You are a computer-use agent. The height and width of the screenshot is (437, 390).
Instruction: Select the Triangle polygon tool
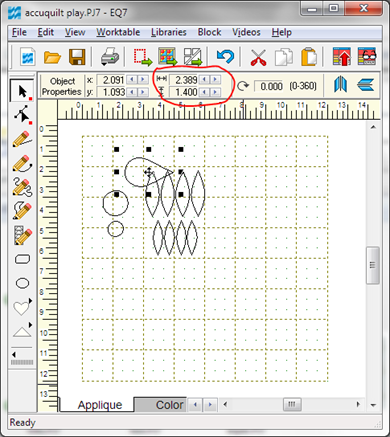[22, 331]
